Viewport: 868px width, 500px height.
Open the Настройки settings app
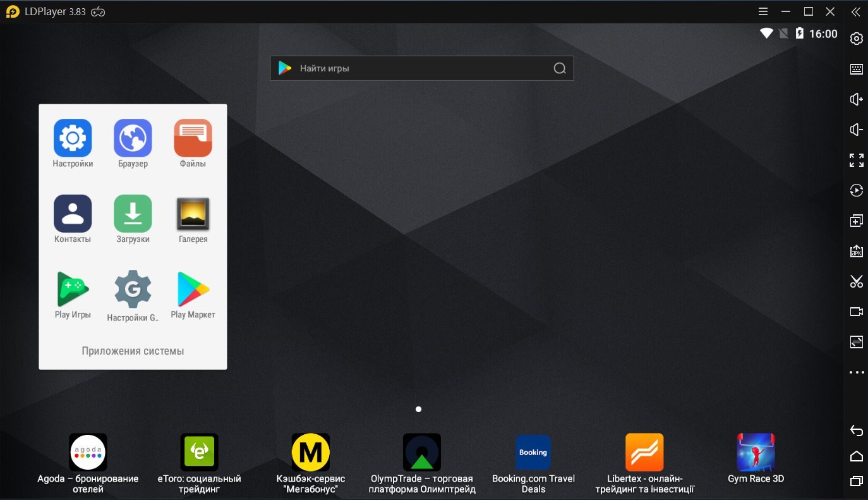click(73, 138)
